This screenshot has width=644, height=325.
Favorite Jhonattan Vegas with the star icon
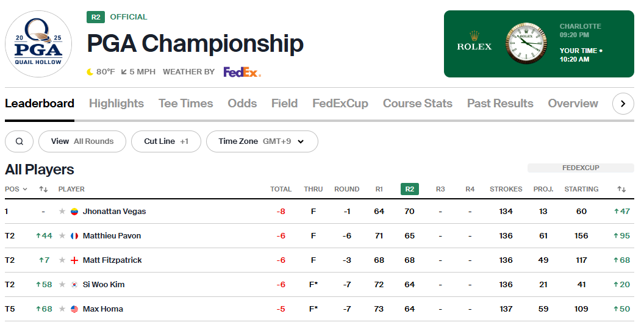pyautogui.click(x=62, y=211)
